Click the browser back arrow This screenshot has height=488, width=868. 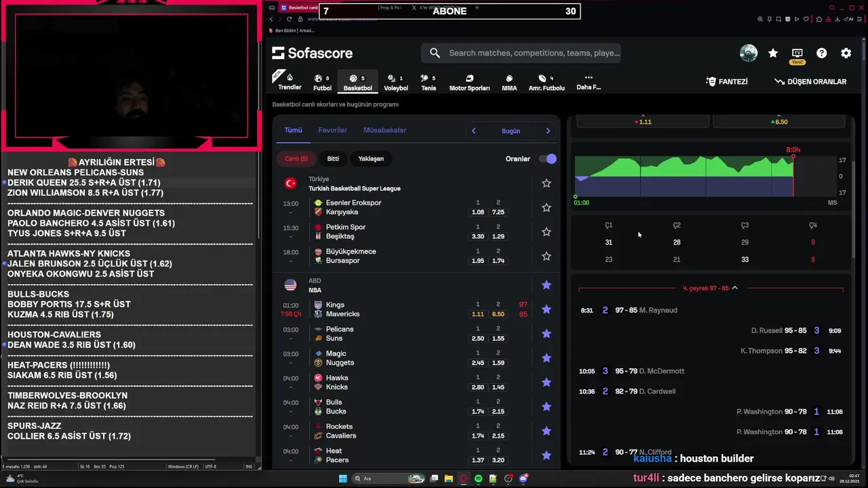pyautogui.click(x=271, y=19)
